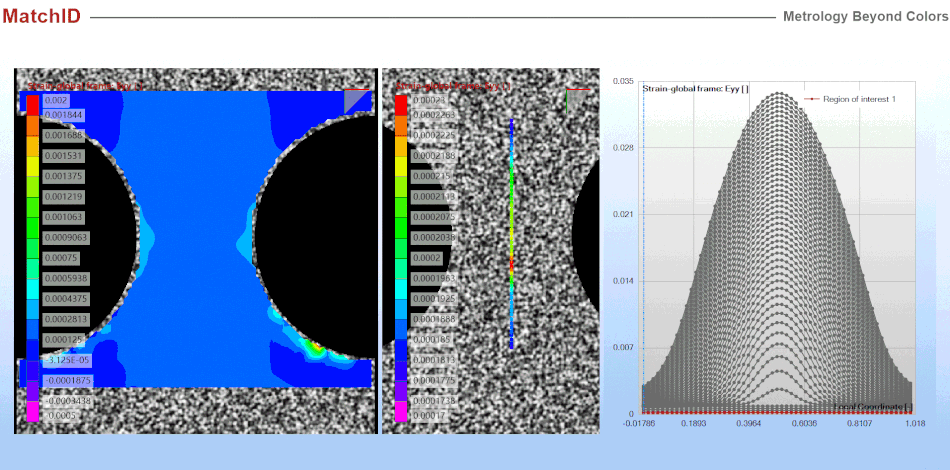Click the 0.0001925 colorbar label
The height and width of the screenshot is (470, 950).
(x=433, y=299)
